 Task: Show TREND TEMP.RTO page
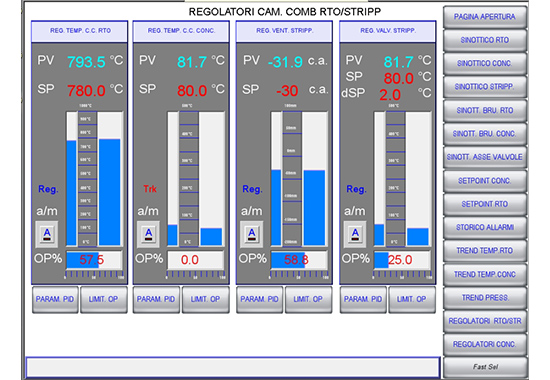point(485,251)
